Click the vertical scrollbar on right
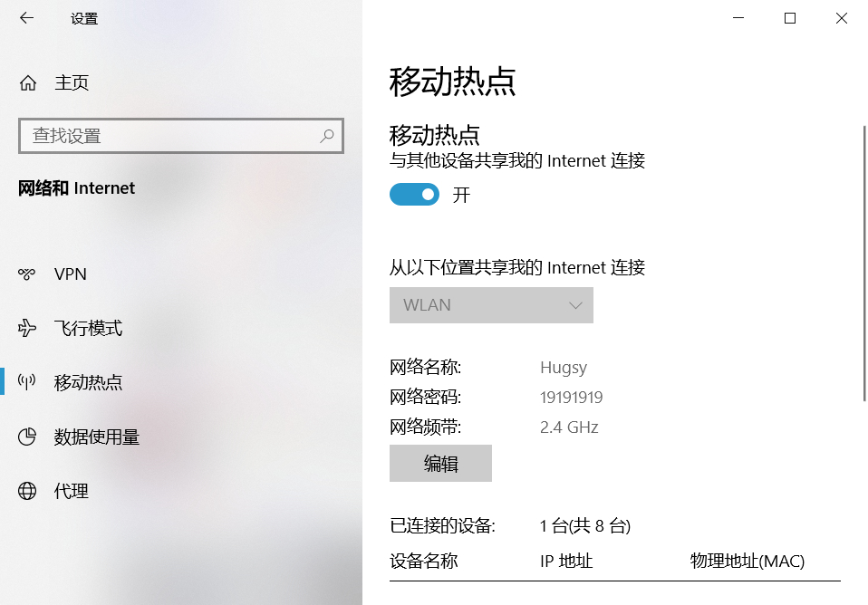Image resolution: width=868 pixels, height=605 pixels. point(864,264)
